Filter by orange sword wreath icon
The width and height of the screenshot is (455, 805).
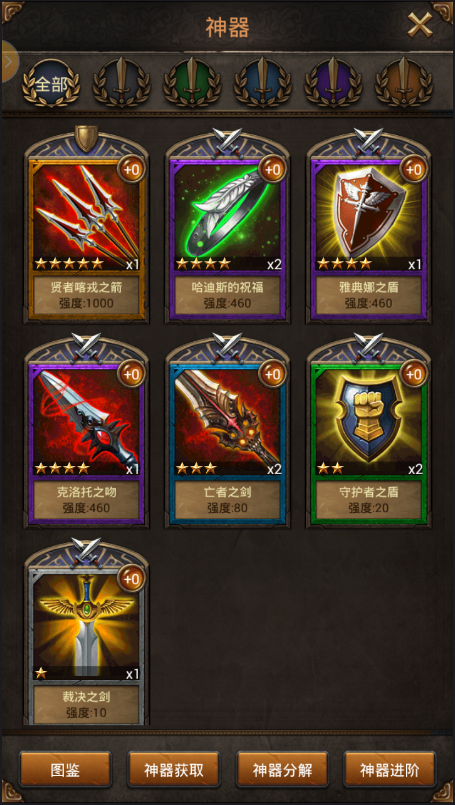tap(404, 82)
